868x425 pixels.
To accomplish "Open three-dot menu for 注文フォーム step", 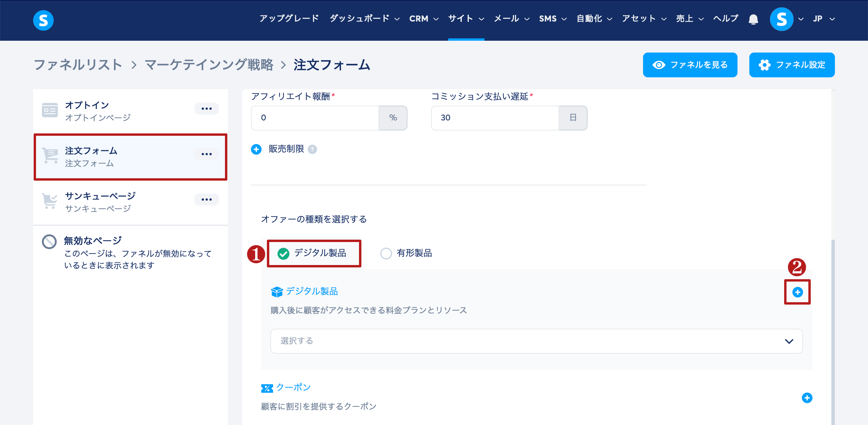I will coord(206,154).
